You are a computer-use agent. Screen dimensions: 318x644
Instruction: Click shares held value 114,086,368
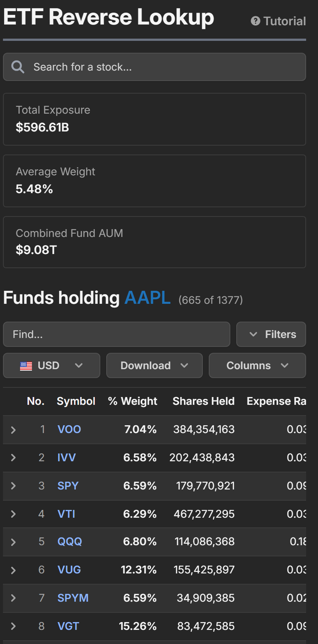[x=205, y=541]
